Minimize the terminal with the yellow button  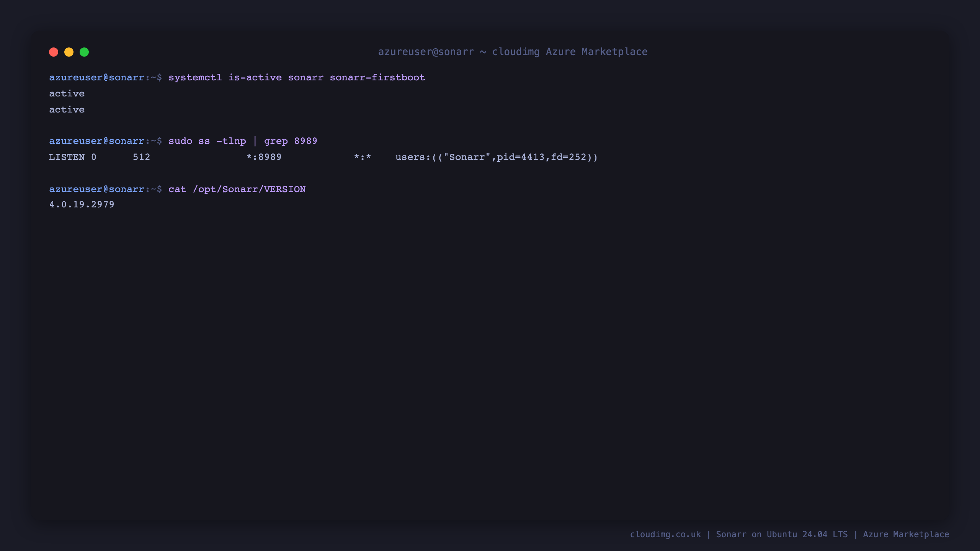pos(69,52)
